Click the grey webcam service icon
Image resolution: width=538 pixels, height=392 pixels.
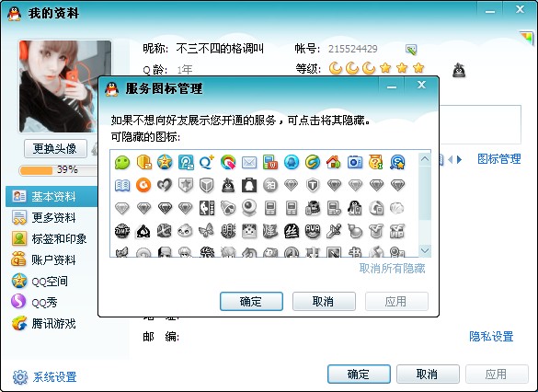[249, 208]
